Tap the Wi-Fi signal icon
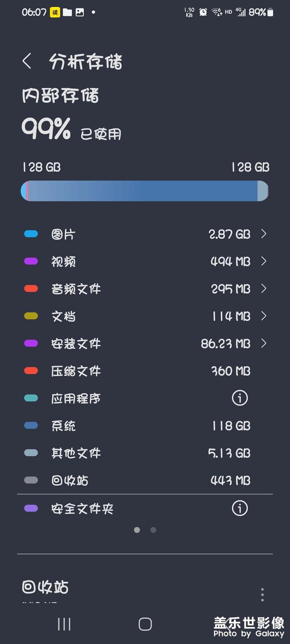The width and height of the screenshot is (290, 644). coord(216,12)
